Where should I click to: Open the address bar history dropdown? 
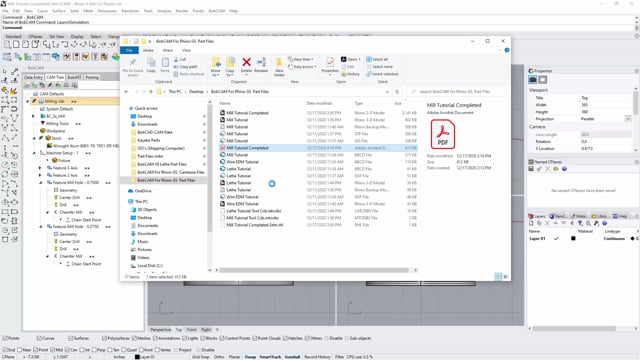click(387, 92)
